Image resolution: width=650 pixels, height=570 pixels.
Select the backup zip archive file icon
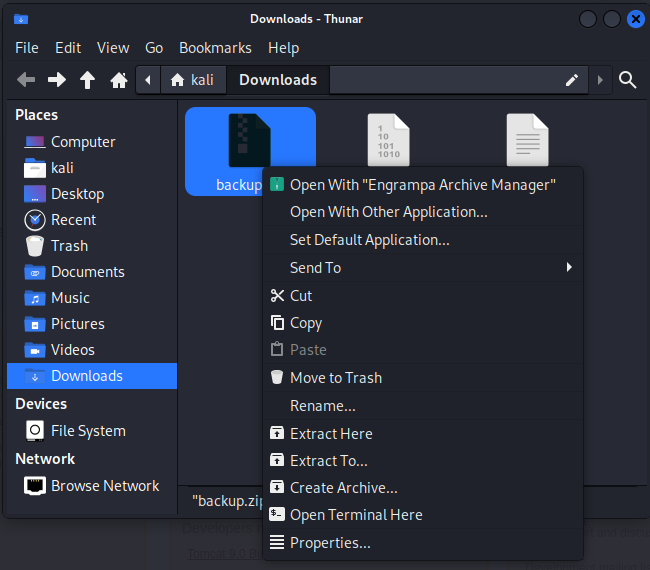(x=249, y=140)
